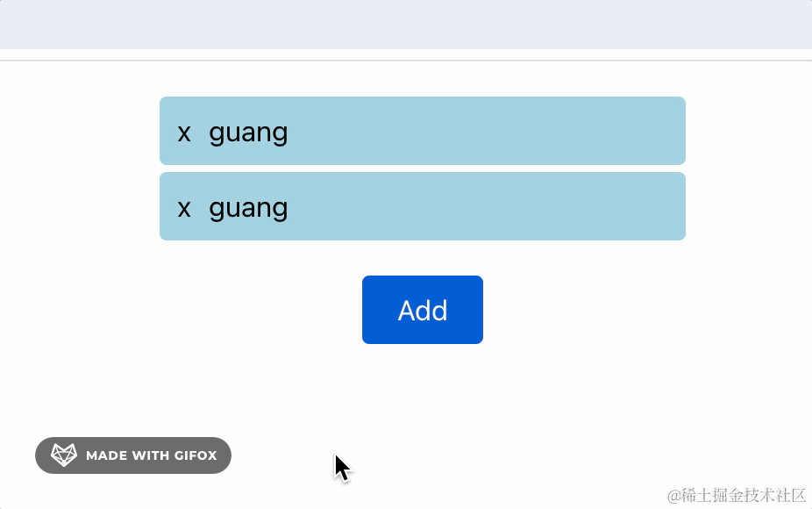Click the Gifox fox logo icon
812x509 pixels.
coord(64,455)
